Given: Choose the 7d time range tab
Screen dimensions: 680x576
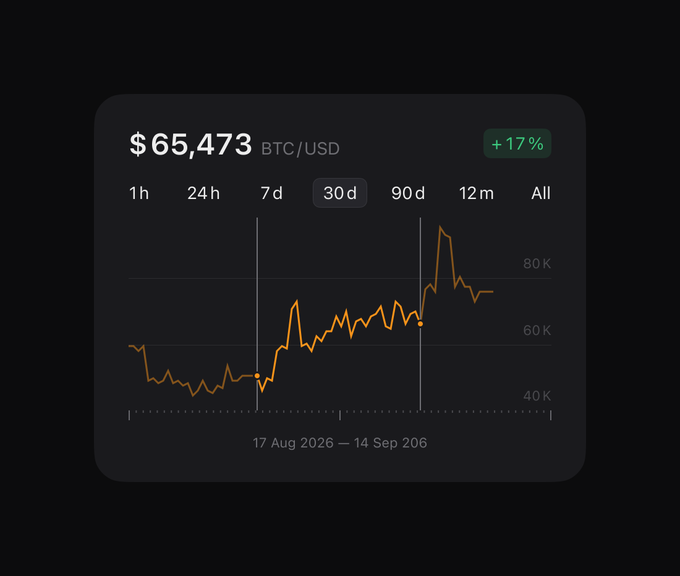Looking at the screenshot, I should tap(271, 193).
